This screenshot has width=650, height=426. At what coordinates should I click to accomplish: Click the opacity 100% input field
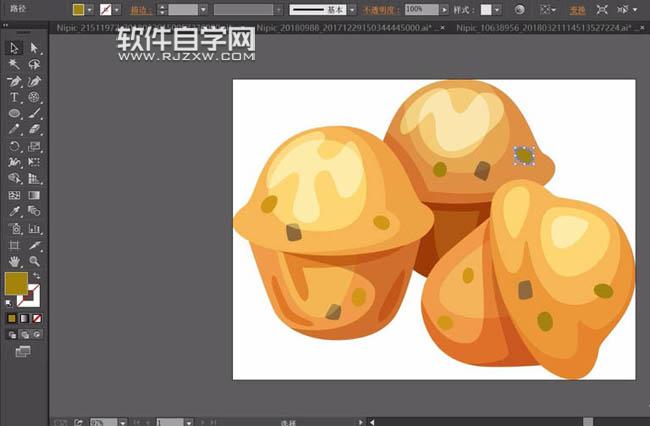[x=421, y=10]
